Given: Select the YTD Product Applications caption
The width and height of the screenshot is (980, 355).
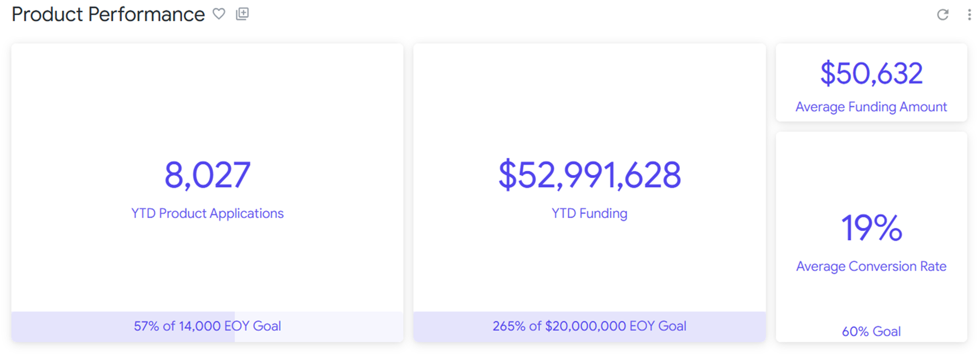Looking at the screenshot, I should pos(207,213).
